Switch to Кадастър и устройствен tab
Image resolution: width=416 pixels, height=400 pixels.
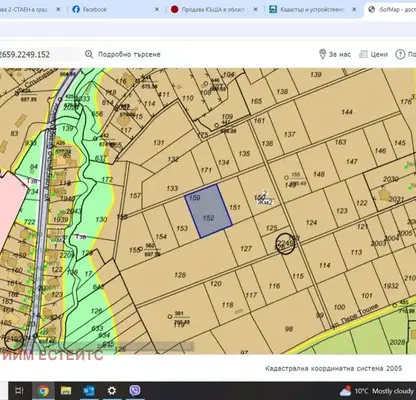[313, 10]
